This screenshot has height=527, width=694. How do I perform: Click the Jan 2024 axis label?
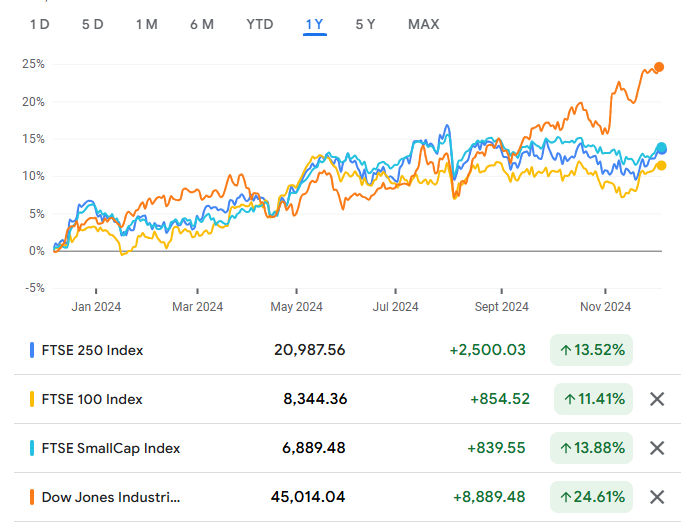[x=96, y=307]
